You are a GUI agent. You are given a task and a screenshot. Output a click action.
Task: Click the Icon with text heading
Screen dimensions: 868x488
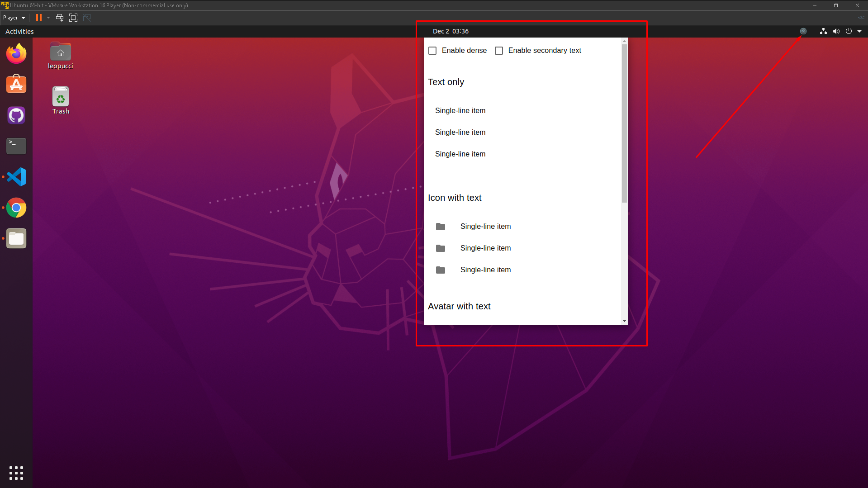[x=455, y=198]
